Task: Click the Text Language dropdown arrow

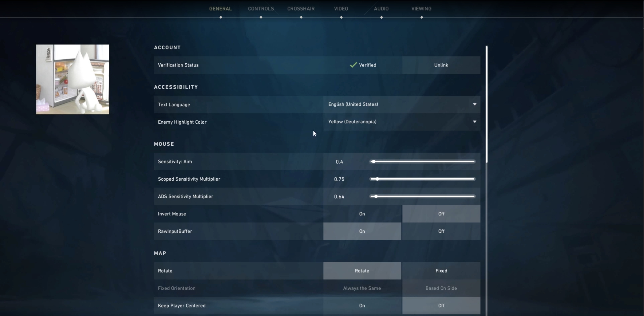Action: pos(475,104)
